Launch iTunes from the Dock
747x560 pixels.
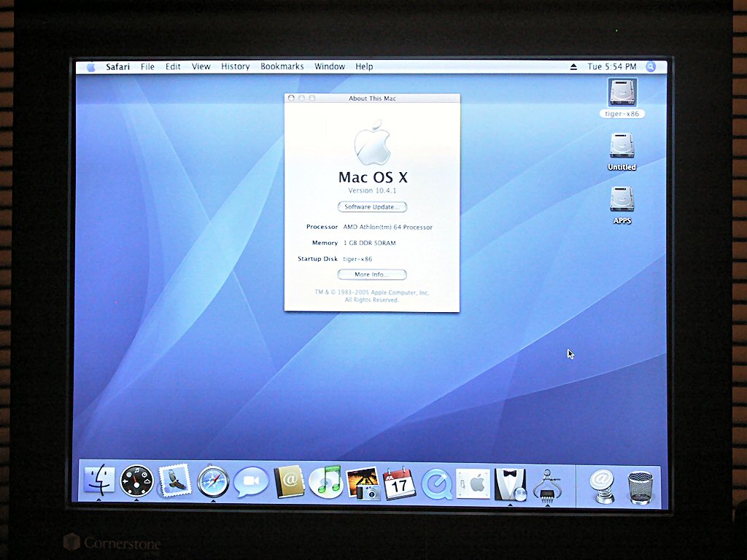click(x=326, y=481)
